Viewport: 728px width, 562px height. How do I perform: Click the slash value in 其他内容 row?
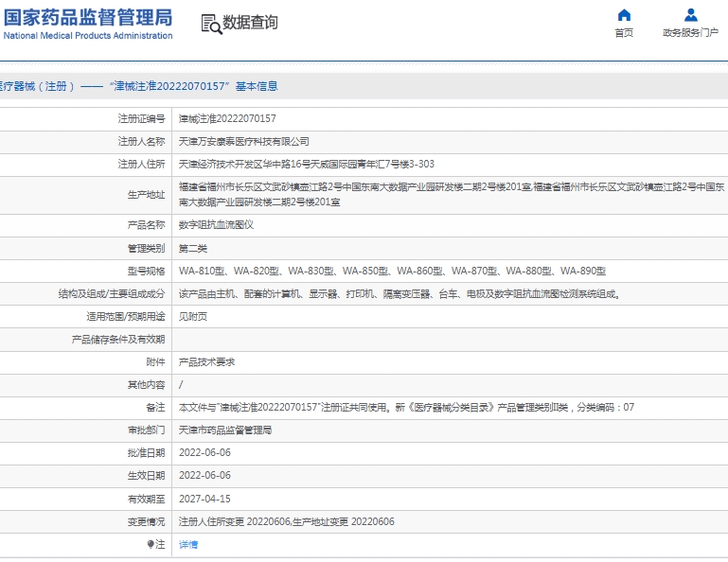(x=181, y=385)
